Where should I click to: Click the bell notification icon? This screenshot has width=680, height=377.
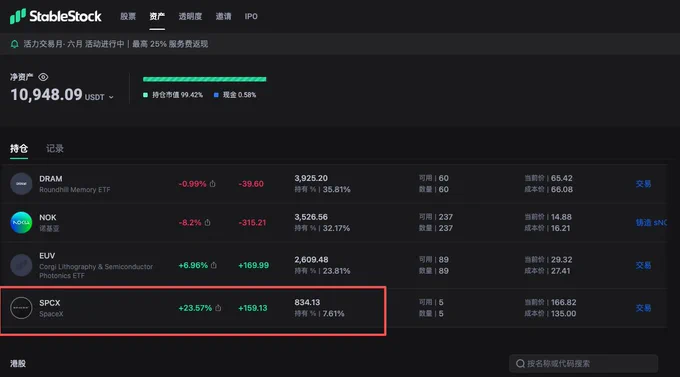click(14, 44)
